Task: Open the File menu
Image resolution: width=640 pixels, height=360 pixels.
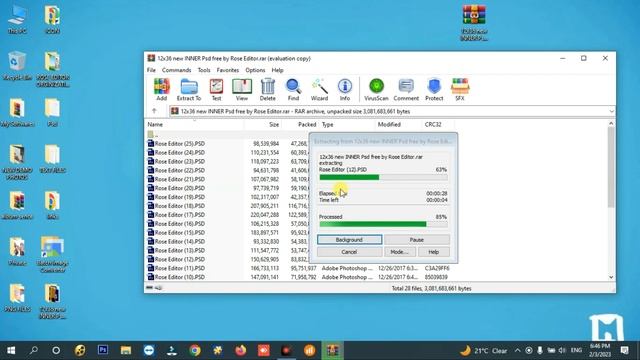Action: tap(151, 70)
